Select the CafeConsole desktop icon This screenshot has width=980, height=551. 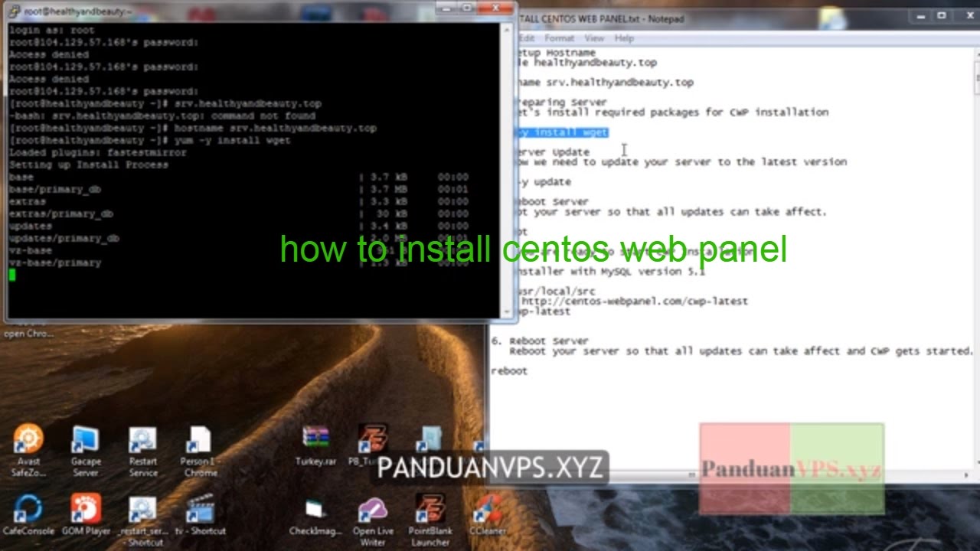point(28,514)
